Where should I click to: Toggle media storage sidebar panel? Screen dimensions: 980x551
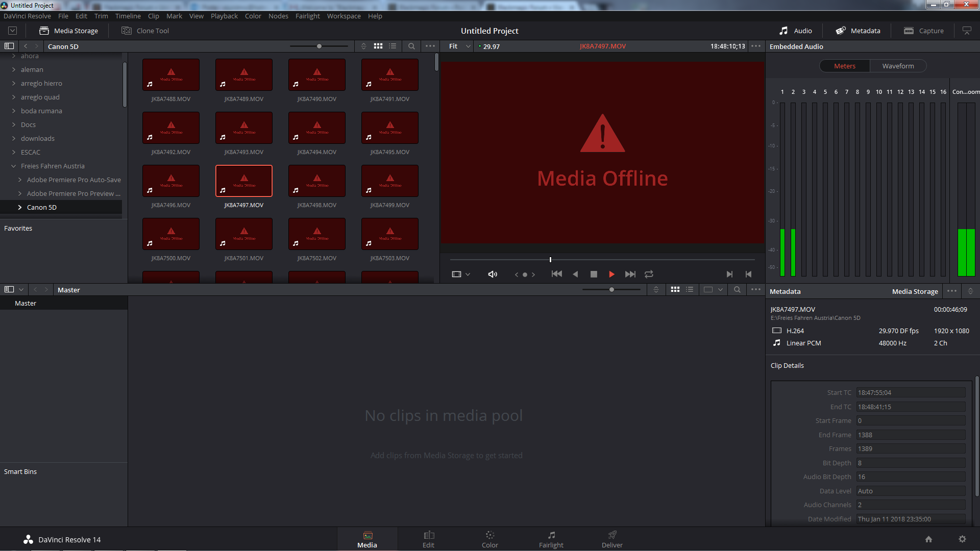click(9, 46)
